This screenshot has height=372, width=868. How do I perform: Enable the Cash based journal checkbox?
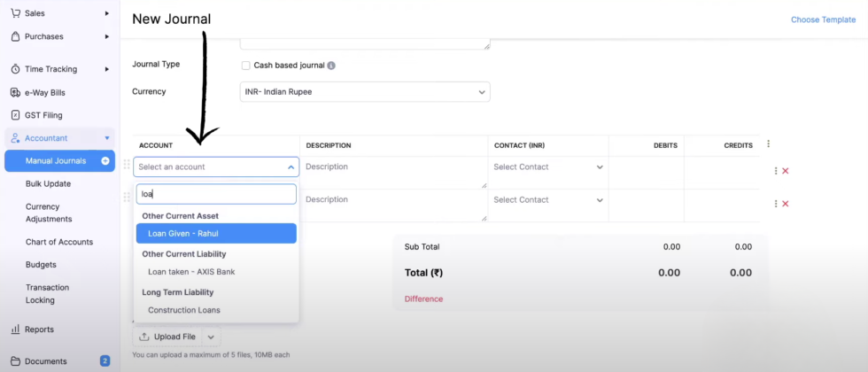[x=246, y=66]
